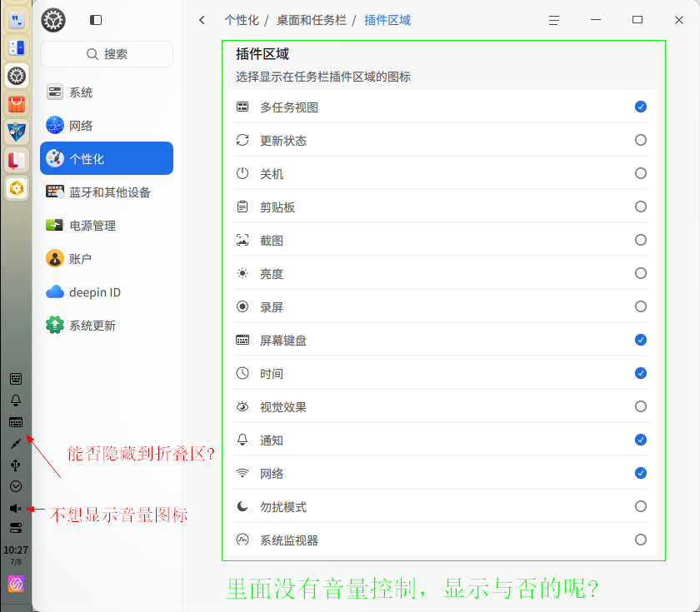Uncheck 网络 plugin
The image size is (700, 612).
point(641,473)
